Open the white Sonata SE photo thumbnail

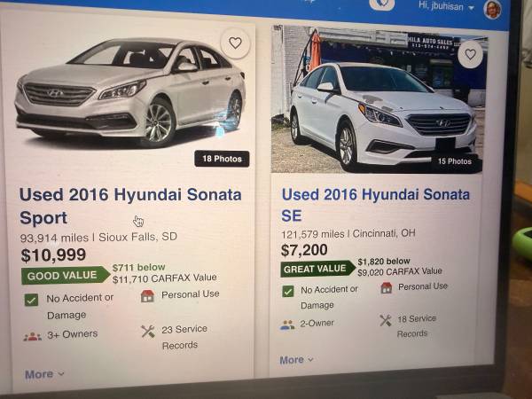(x=379, y=99)
